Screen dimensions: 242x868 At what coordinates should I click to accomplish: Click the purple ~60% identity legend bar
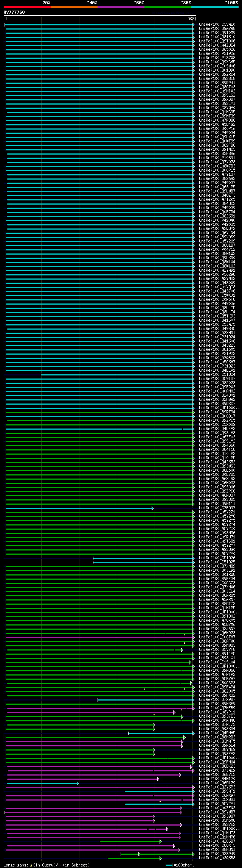(121, 7)
